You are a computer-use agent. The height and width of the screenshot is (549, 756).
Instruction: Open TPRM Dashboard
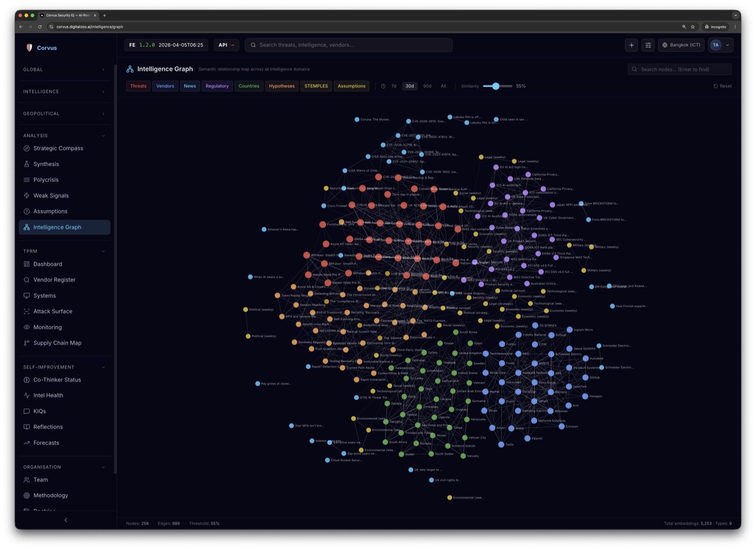pyautogui.click(x=64, y=264)
